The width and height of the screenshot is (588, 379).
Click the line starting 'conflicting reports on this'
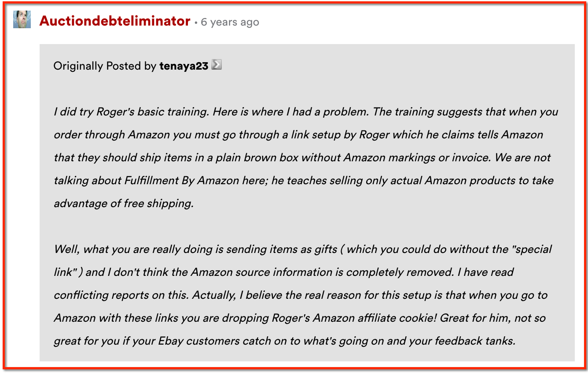click(301, 295)
